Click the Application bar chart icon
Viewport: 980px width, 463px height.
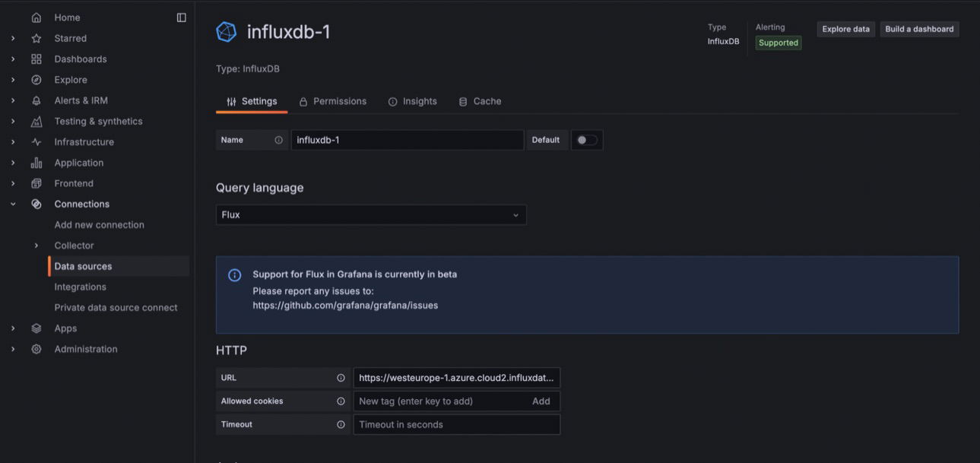(x=36, y=163)
